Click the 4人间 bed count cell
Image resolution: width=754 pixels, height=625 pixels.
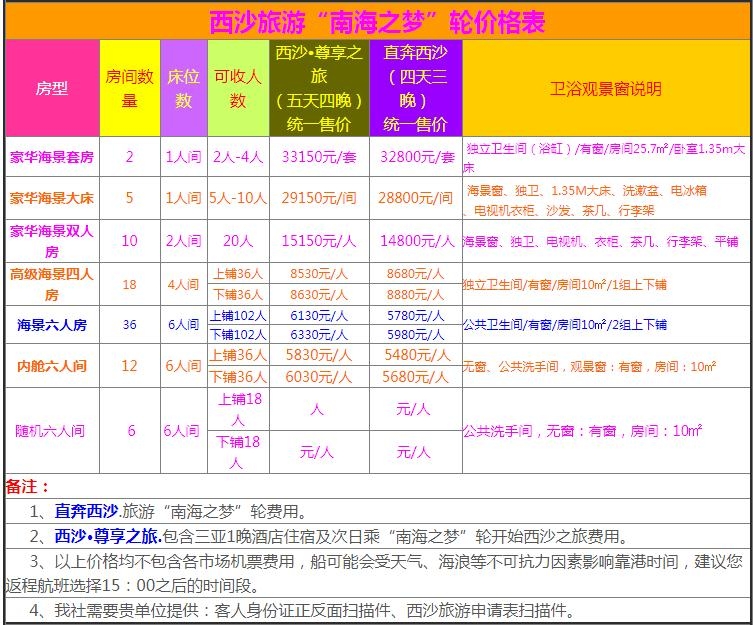pyautogui.click(x=184, y=284)
